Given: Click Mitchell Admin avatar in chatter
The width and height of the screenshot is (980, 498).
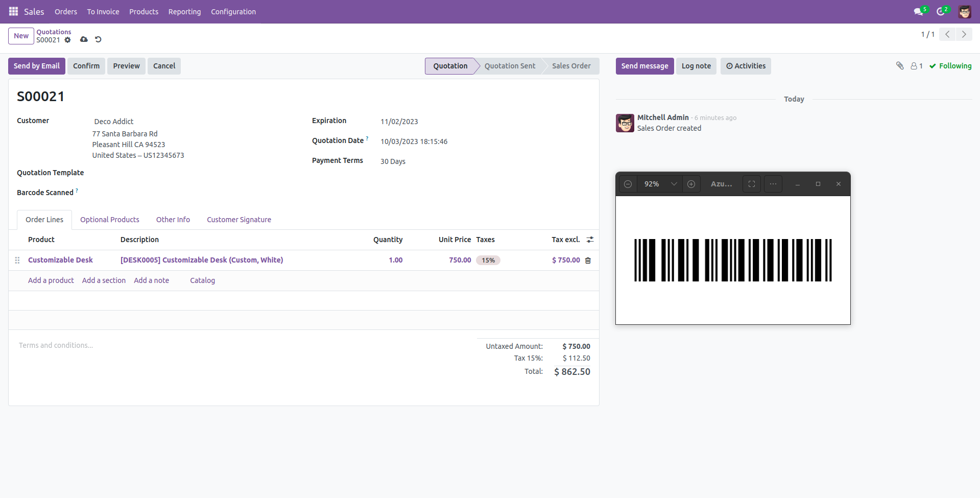Looking at the screenshot, I should [625, 123].
